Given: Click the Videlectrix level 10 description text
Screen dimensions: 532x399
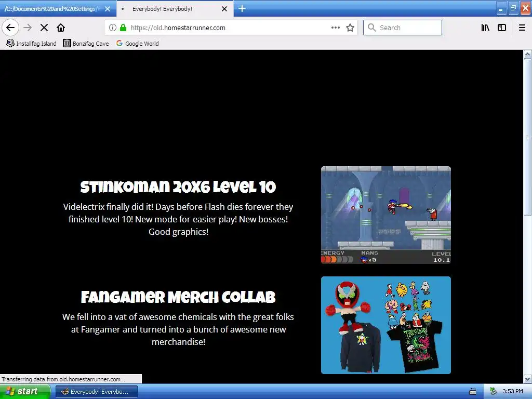Looking at the screenshot, I should tap(178, 219).
